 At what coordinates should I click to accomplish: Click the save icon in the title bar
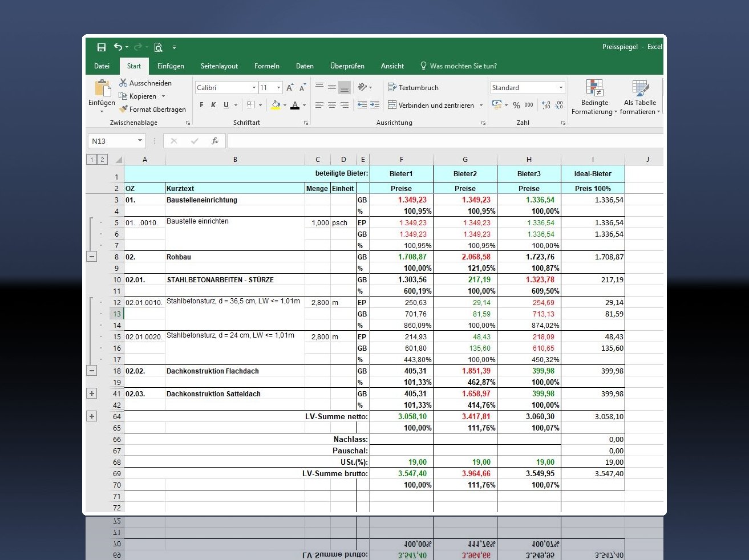[102, 47]
